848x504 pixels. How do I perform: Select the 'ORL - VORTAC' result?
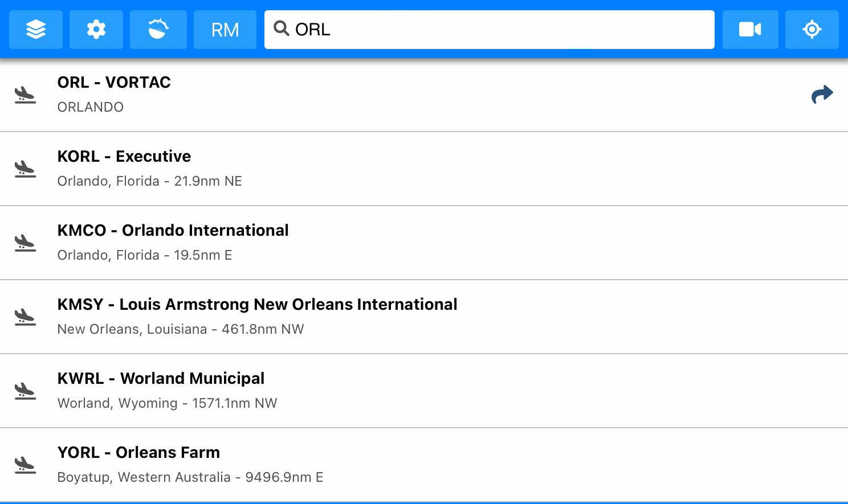424,95
